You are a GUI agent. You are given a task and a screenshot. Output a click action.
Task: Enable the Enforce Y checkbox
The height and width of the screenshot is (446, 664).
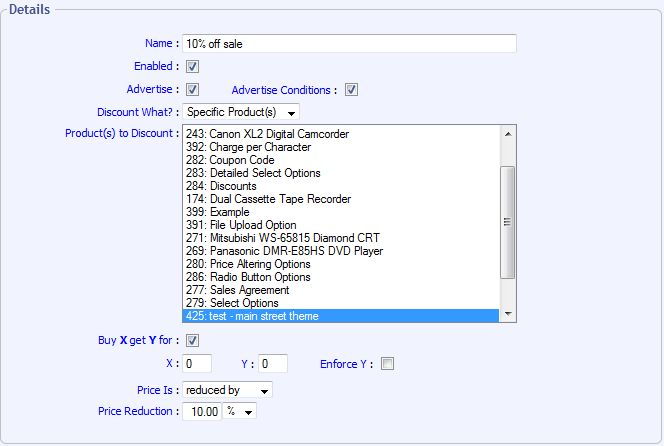pos(388,364)
